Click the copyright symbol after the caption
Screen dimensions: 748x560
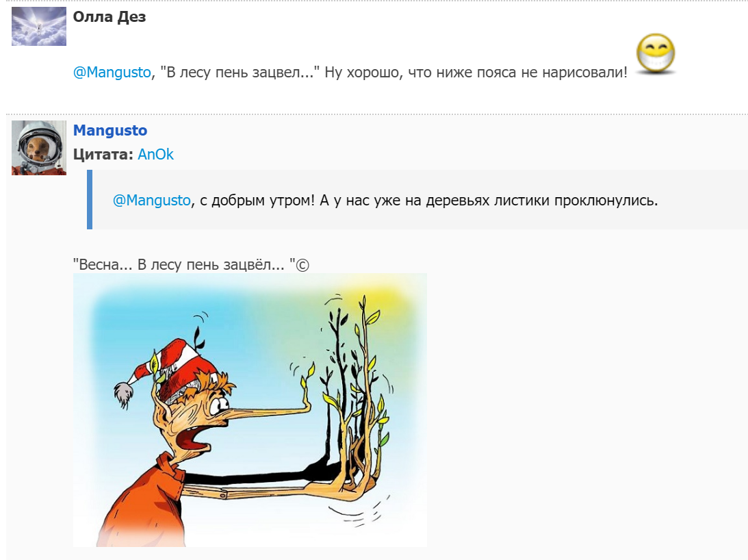[x=302, y=265]
